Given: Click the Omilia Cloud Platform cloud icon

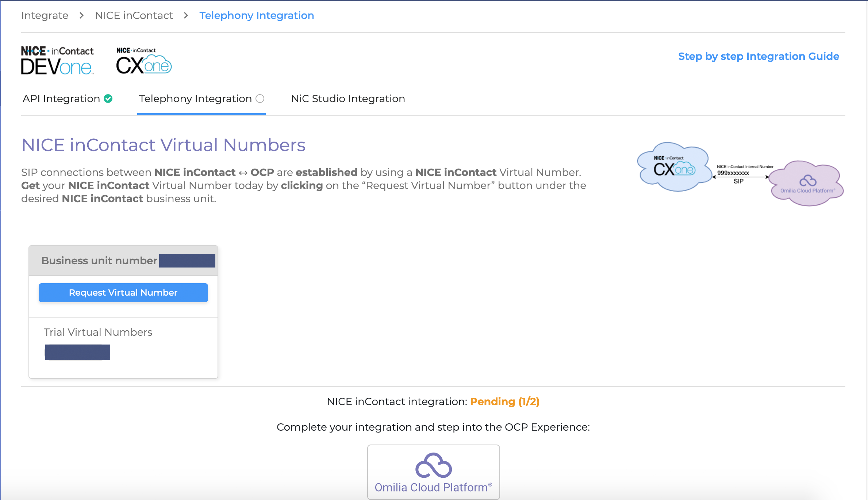Looking at the screenshot, I should (433, 465).
